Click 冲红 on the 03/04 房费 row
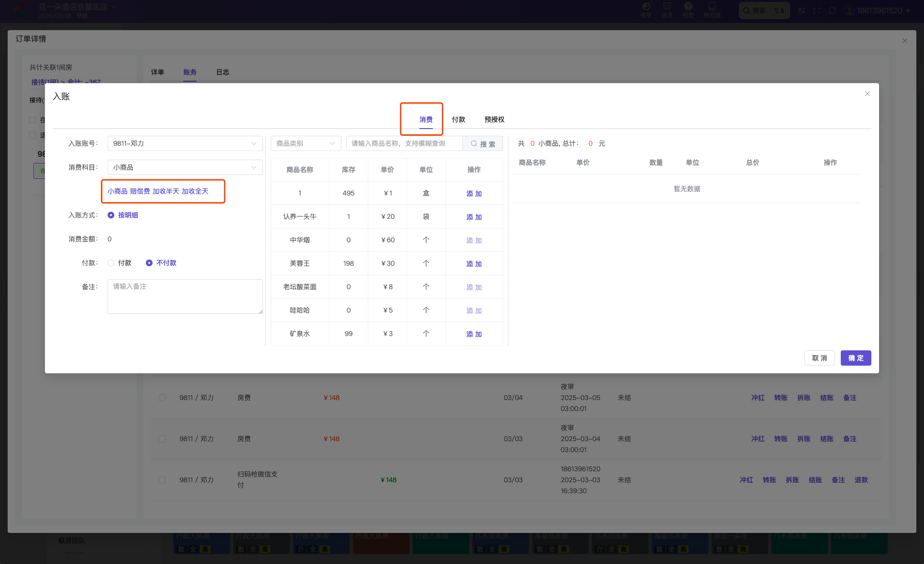Viewport: 924px width, 564px height. [758, 398]
